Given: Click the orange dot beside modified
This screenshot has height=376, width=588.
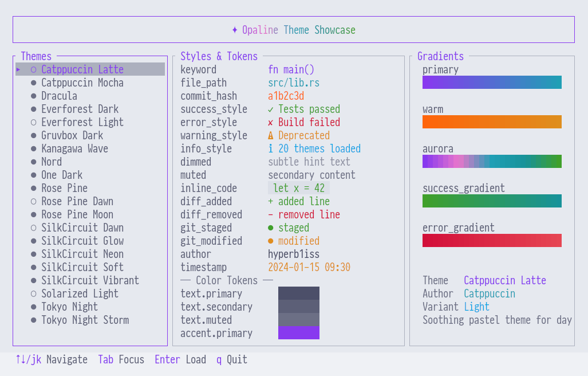Looking at the screenshot, I should point(271,241).
